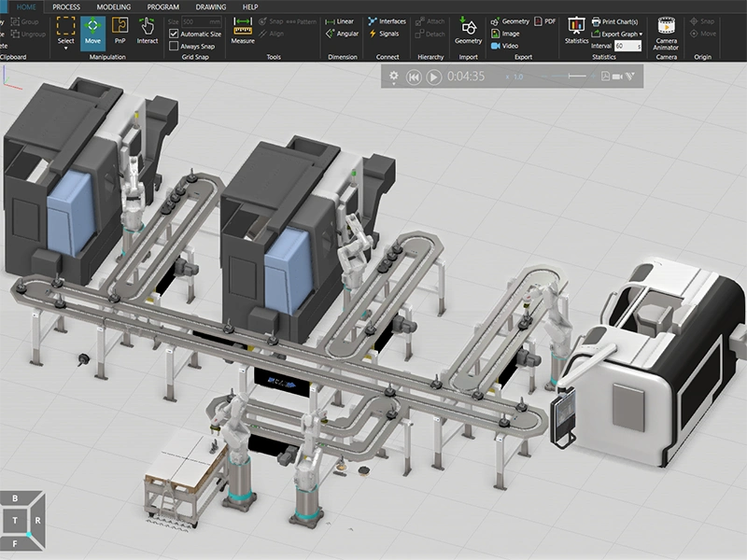The width and height of the screenshot is (747, 560).
Task: Uncheck the Automatic Size checkbox
Action: [174, 34]
